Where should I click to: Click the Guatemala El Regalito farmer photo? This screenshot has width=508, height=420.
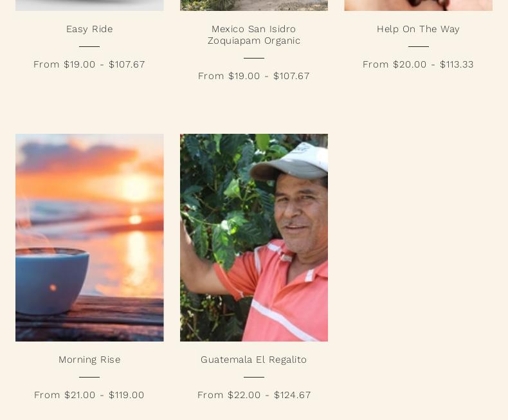tap(253, 237)
